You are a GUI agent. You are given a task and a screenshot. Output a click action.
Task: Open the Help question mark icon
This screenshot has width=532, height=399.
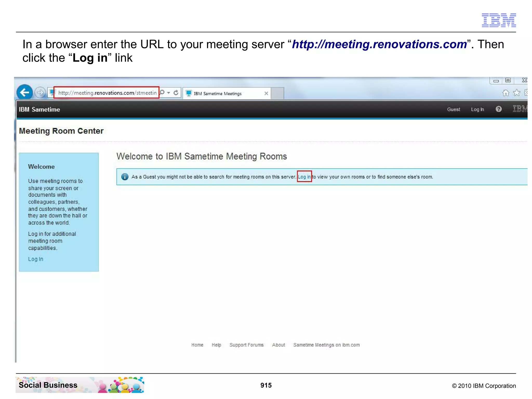(498, 109)
